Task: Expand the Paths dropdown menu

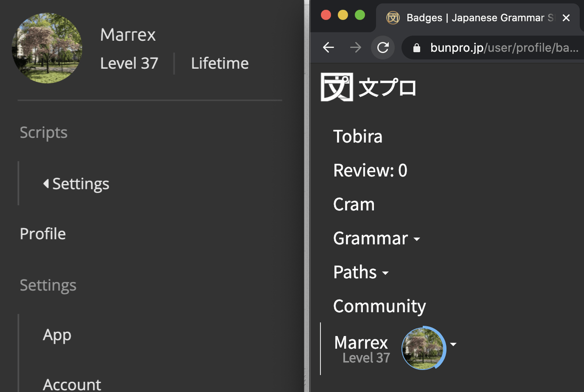Action: 361,272
